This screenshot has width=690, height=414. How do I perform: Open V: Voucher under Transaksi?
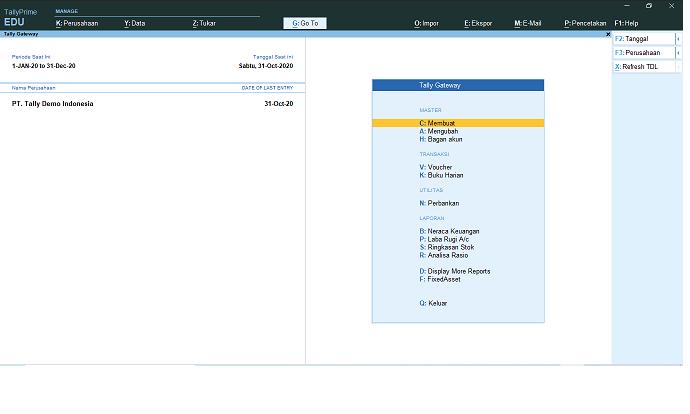coord(436,167)
